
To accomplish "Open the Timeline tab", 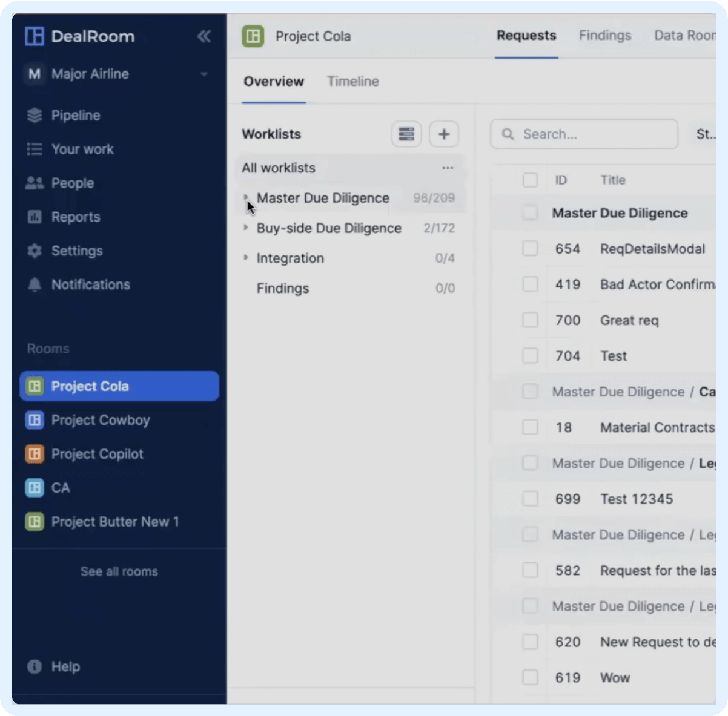I will tap(353, 81).
